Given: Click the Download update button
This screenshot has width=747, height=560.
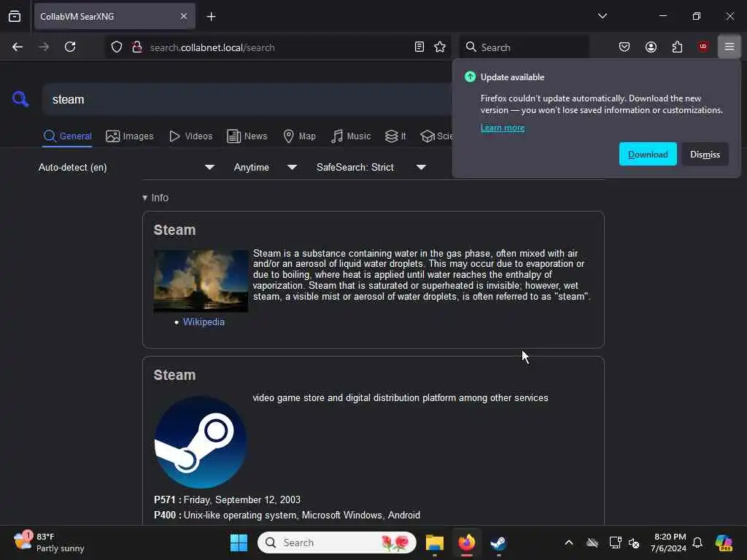Looking at the screenshot, I should point(648,155).
